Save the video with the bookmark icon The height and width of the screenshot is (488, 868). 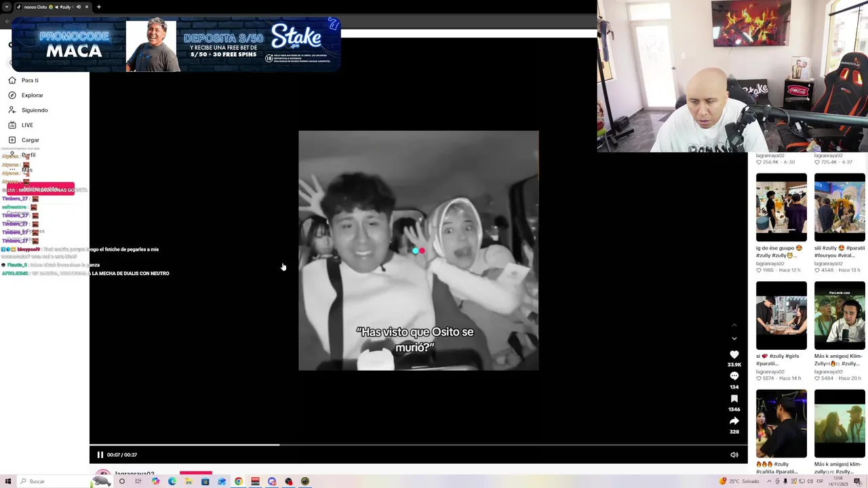(x=734, y=399)
